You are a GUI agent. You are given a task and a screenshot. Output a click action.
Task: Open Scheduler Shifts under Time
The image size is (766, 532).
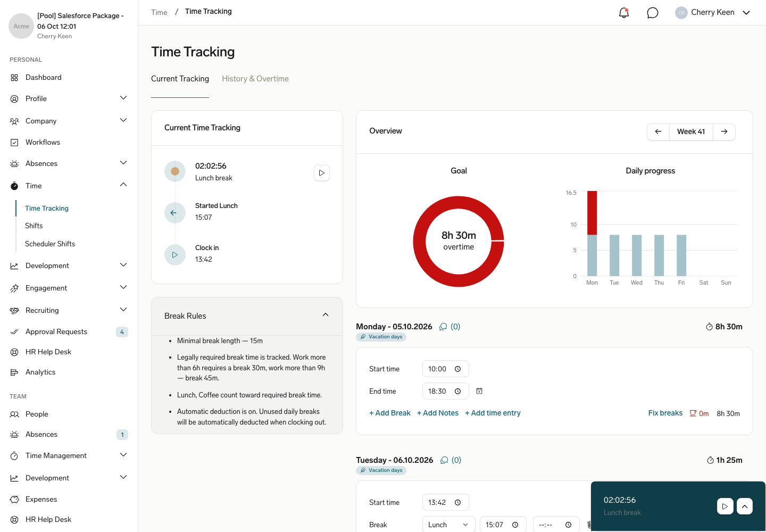coord(50,244)
